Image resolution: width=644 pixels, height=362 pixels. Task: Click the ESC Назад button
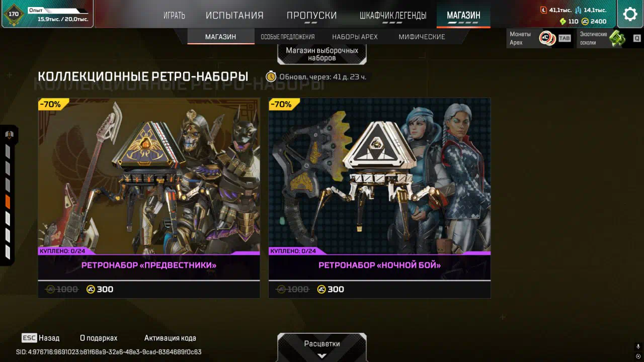40,338
